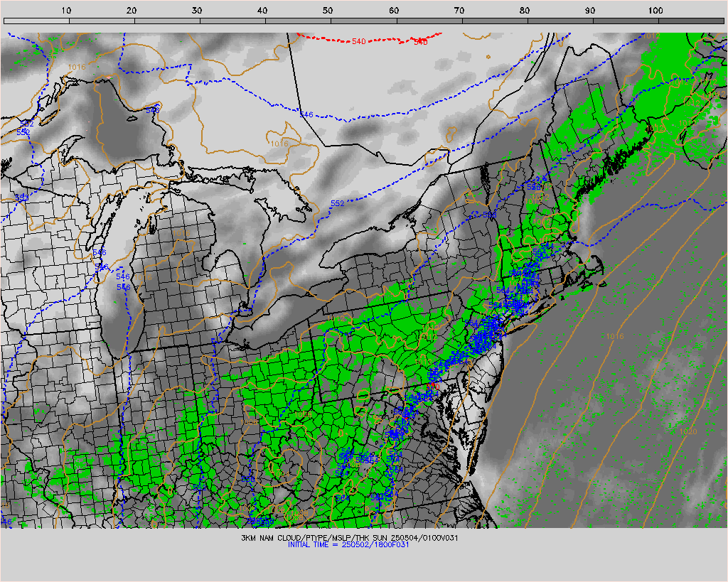728x582 pixels.
Task: Click the legend value label 90
Action: click(x=590, y=10)
